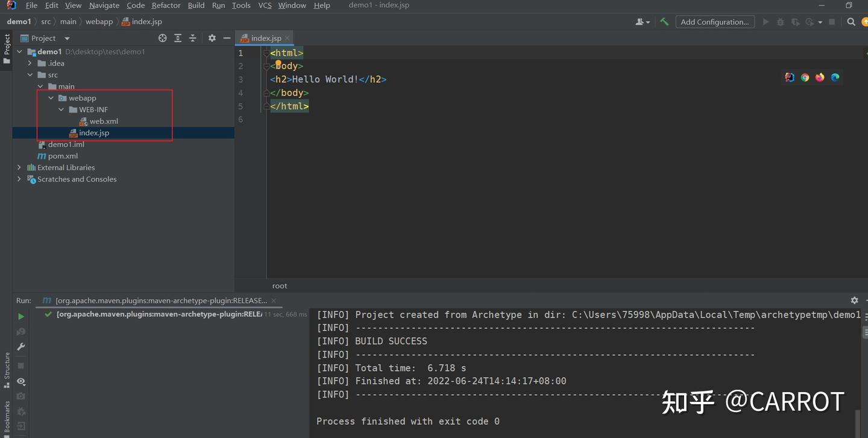Toggle the Structure tool window sidebar tab
The image size is (868, 438).
point(7,369)
